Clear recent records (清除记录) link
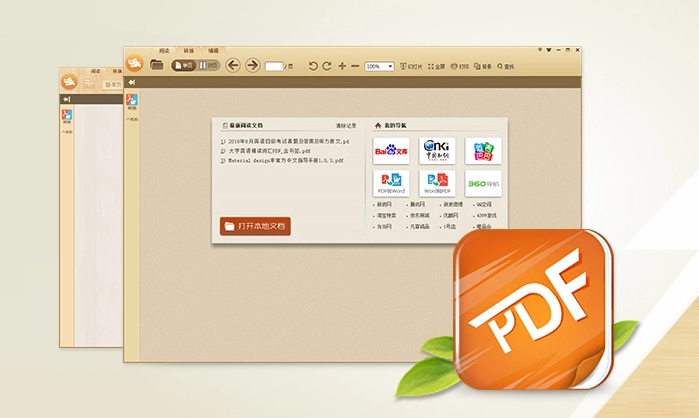 [x=346, y=126]
